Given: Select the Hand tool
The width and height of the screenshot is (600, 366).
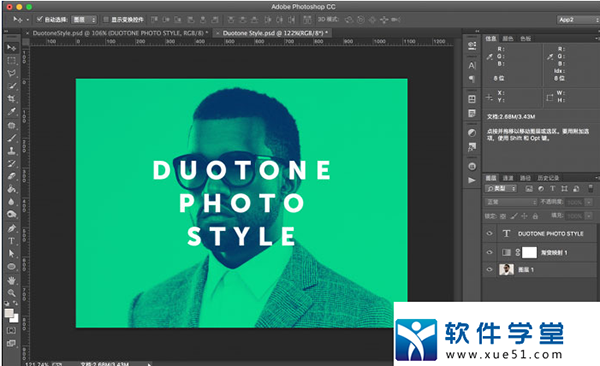Looking at the screenshot, I should click(x=11, y=280).
